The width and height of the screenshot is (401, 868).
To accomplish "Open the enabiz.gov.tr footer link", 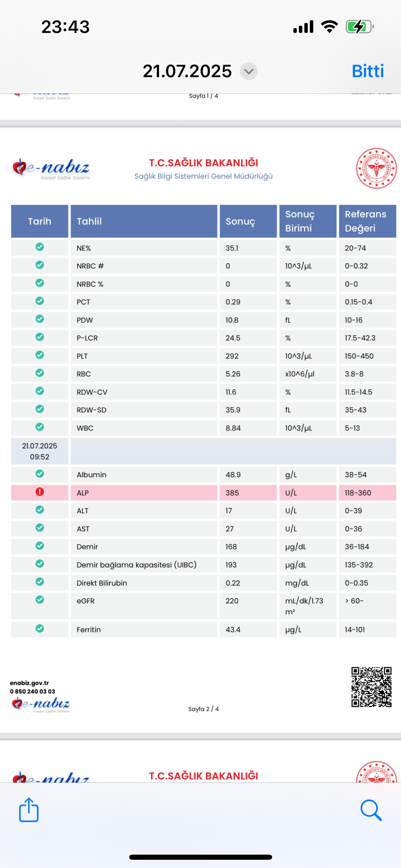I will (x=29, y=683).
